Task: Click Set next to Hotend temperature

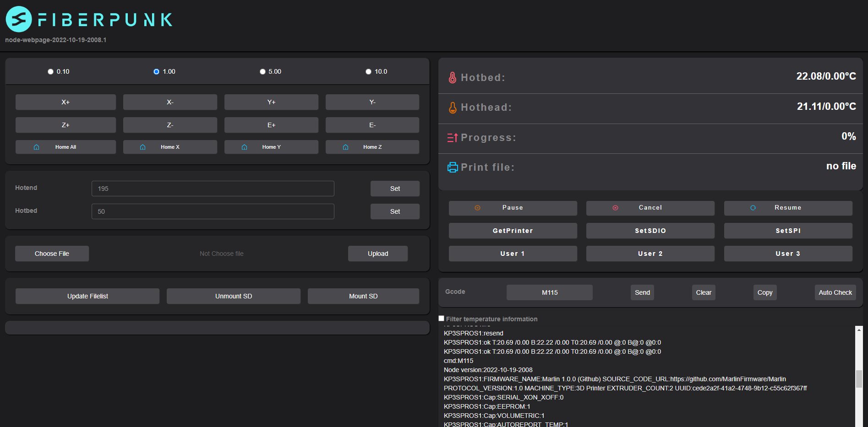Action: [395, 189]
